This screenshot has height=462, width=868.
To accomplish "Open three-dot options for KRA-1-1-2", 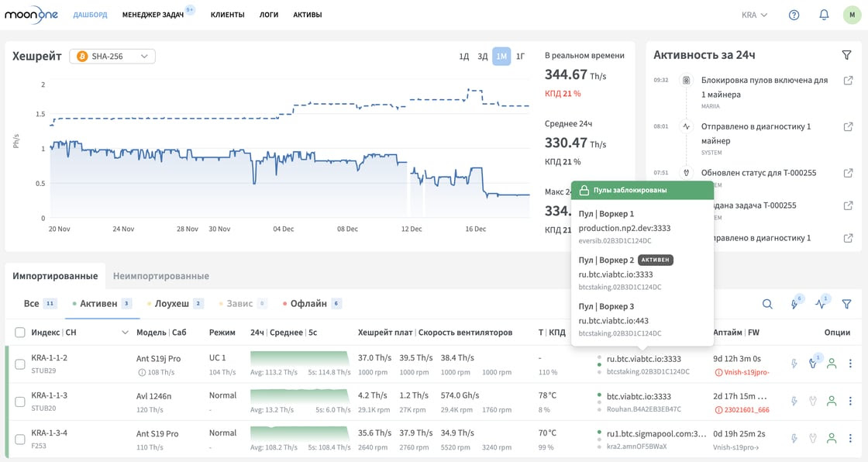I will point(850,364).
